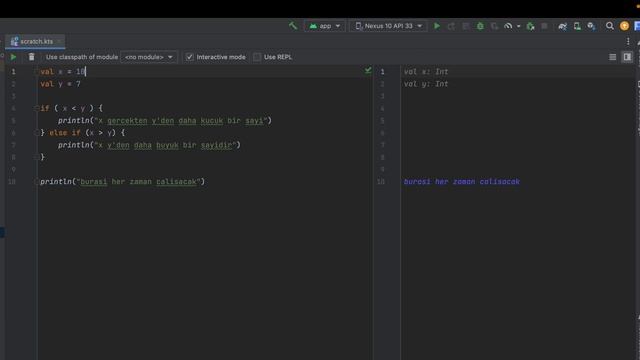Click the orange account avatar icon
This screenshot has width=640, height=360.
[624, 26]
